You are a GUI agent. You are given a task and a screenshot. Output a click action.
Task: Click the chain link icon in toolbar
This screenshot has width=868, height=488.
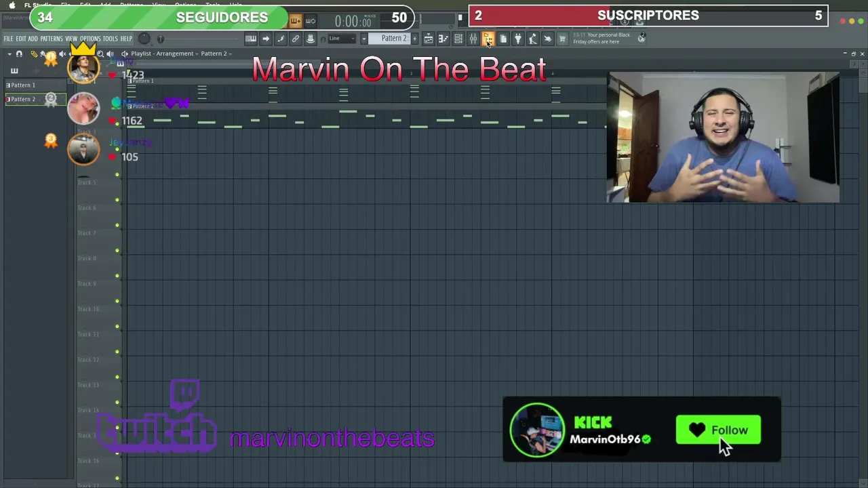click(x=296, y=39)
